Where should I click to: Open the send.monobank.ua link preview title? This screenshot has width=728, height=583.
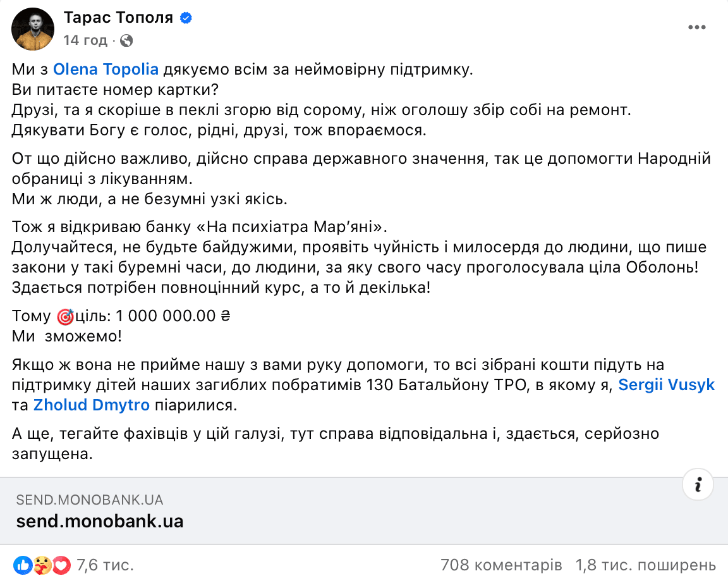100,521
